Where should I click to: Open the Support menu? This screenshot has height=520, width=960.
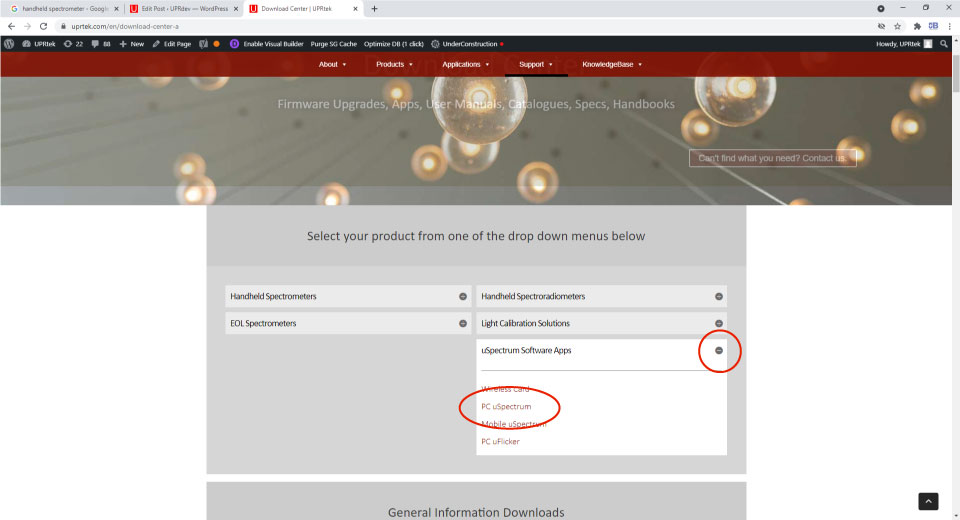click(536, 64)
